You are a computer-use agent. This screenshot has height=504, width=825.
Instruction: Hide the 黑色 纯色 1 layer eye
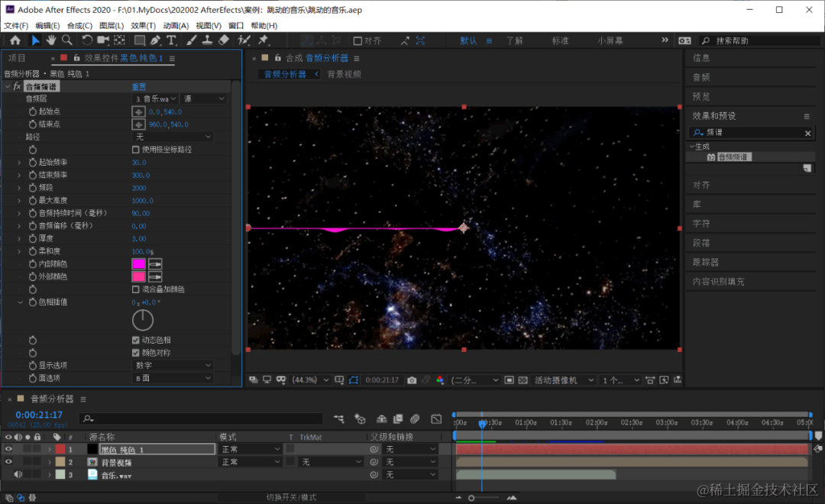8,449
